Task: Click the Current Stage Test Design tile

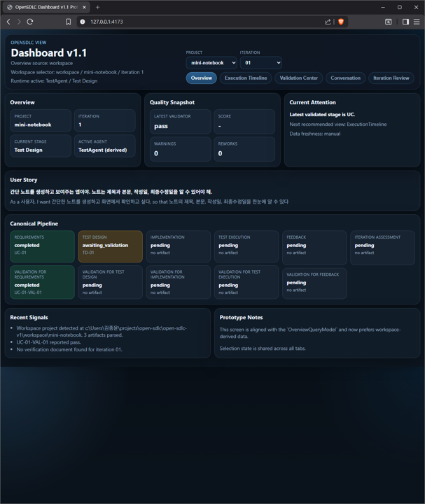Action: pyautogui.click(x=41, y=146)
